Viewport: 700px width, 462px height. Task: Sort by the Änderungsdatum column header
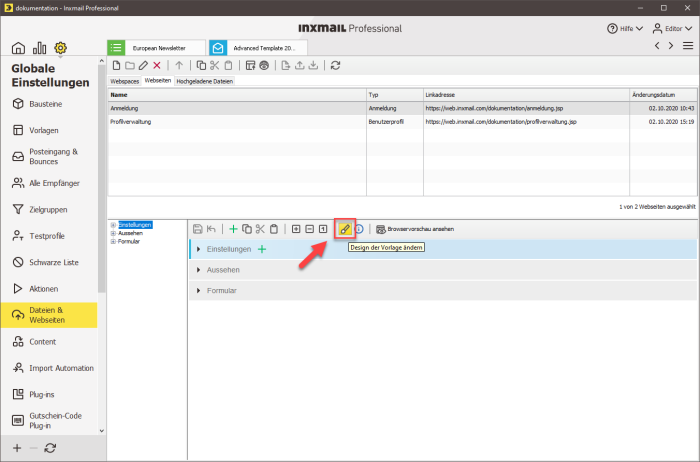pos(663,95)
